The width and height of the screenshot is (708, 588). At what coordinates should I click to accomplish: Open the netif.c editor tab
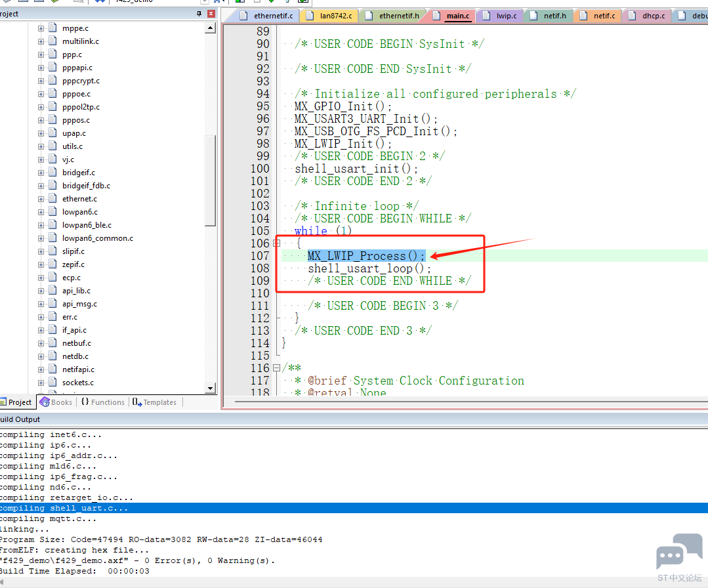click(598, 16)
